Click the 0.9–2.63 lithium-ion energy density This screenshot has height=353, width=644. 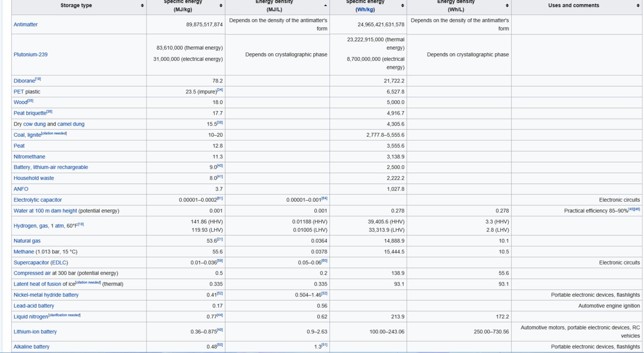317,332
